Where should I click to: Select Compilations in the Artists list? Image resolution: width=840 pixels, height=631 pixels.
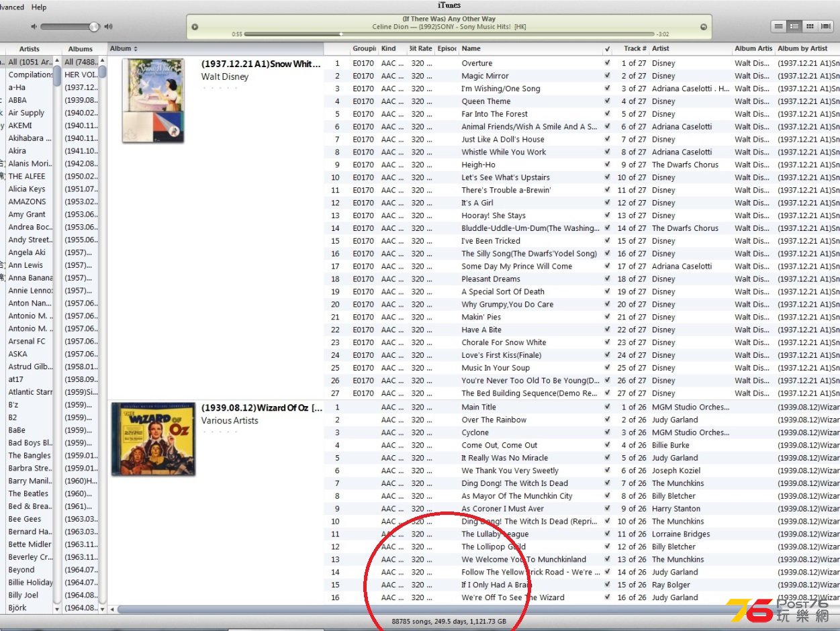(30, 75)
